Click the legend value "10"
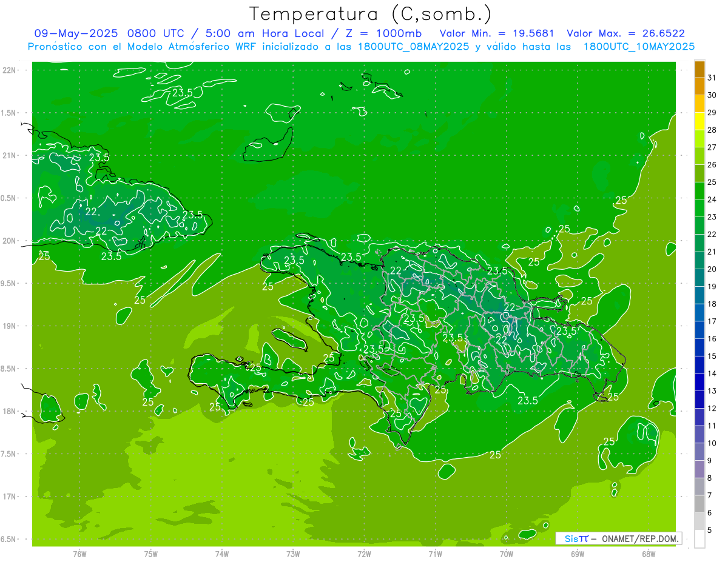The image size is (728, 562). (x=712, y=443)
